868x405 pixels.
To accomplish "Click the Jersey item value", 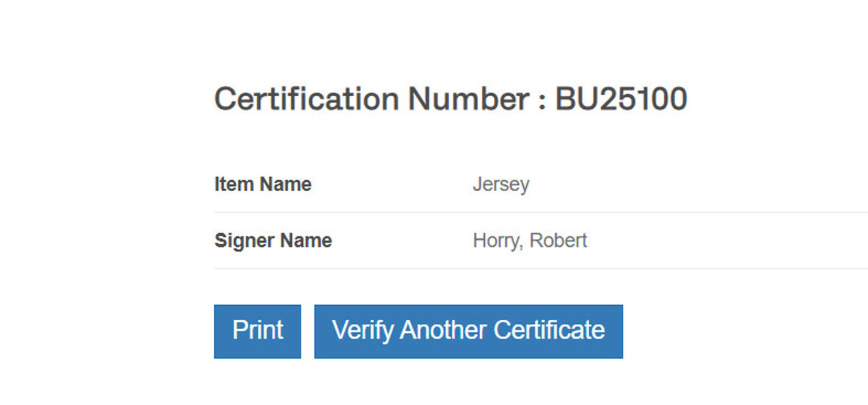I will (500, 184).
